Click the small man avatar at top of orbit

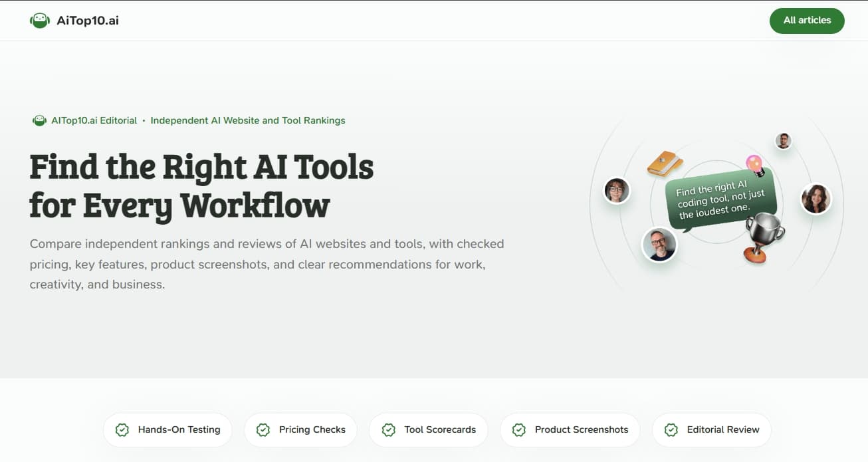click(x=784, y=141)
